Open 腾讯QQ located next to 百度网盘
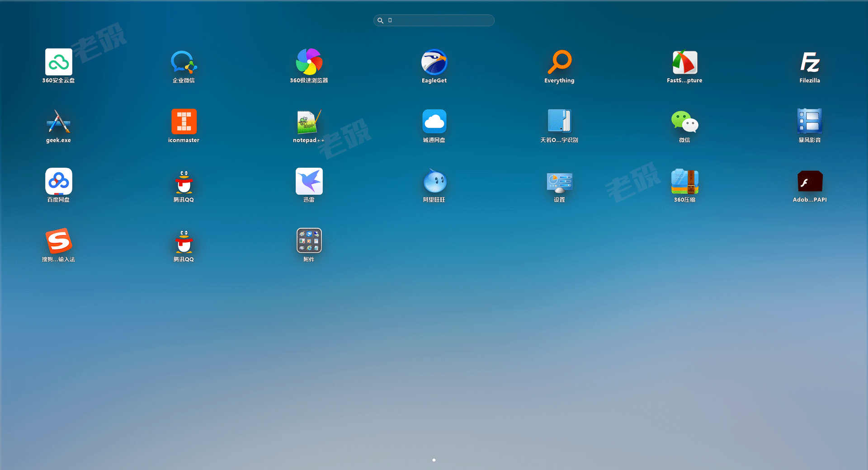The image size is (868, 470). (184, 181)
